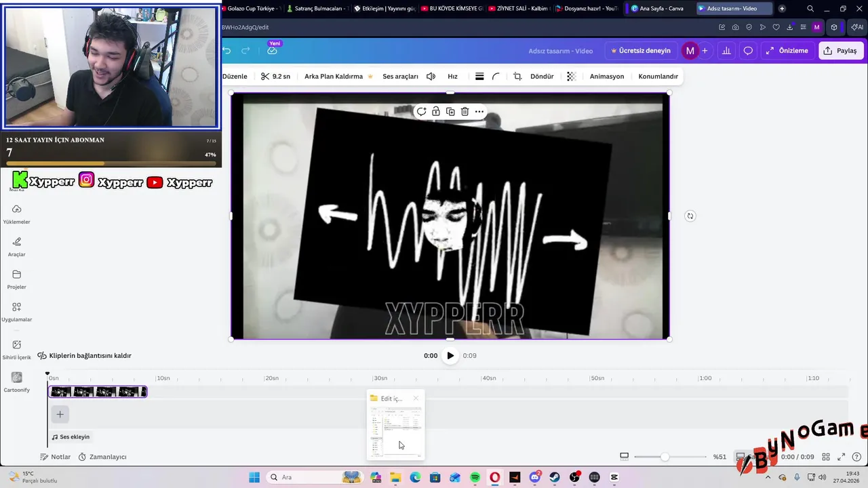Open the border style lines icon
Screen dimensions: 868x488
479,77
